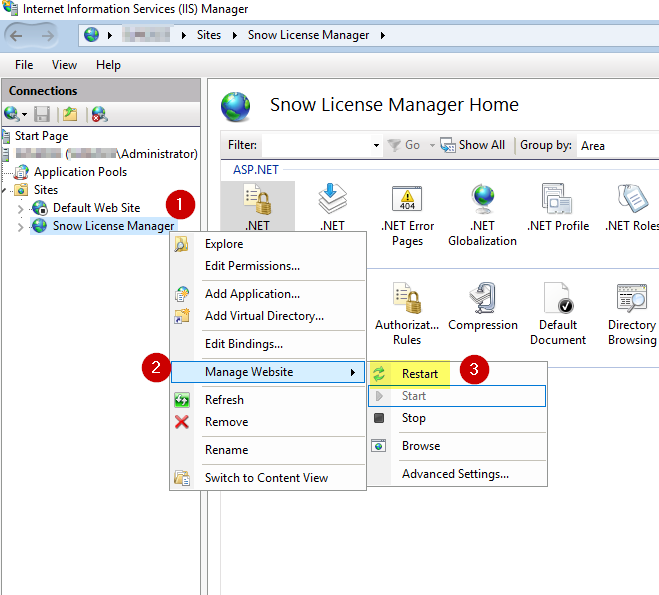The image size is (659, 595).
Task: Open the View menu
Action: pyautogui.click(x=64, y=65)
